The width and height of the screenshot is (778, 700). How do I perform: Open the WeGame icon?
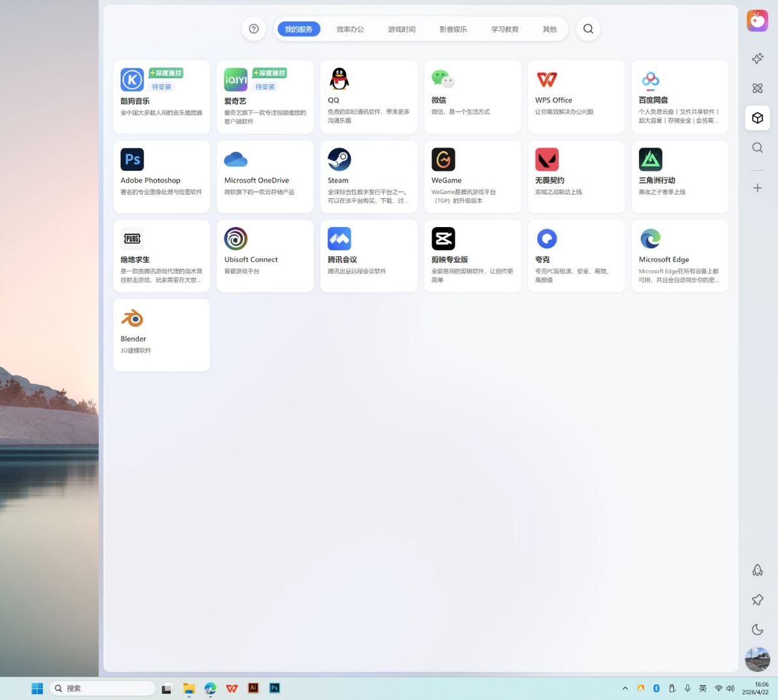443,159
